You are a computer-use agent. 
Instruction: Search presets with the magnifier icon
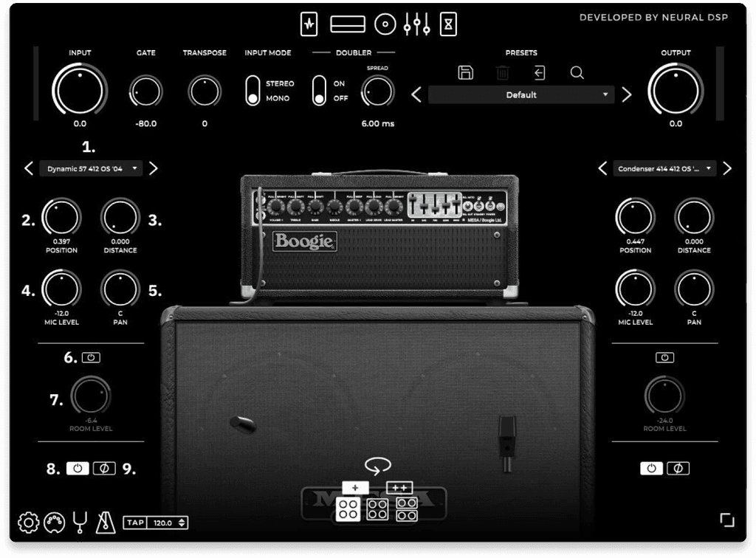[577, 72]
